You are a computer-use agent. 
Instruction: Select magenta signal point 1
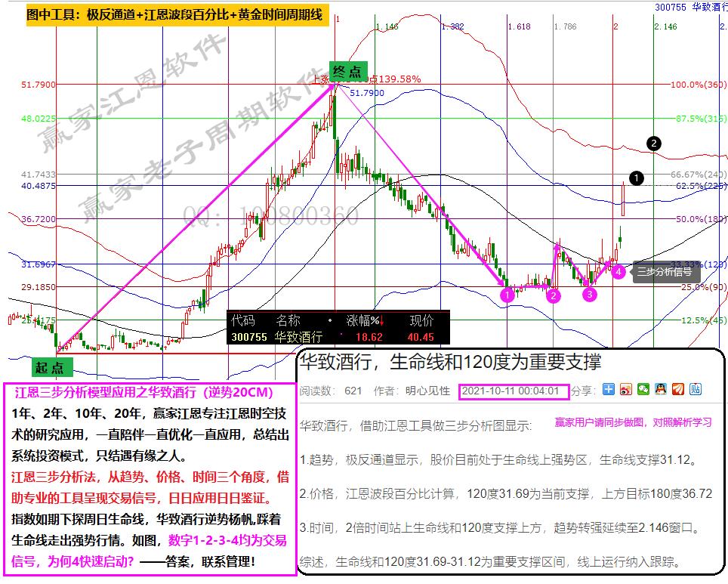[x=507, y=295]
